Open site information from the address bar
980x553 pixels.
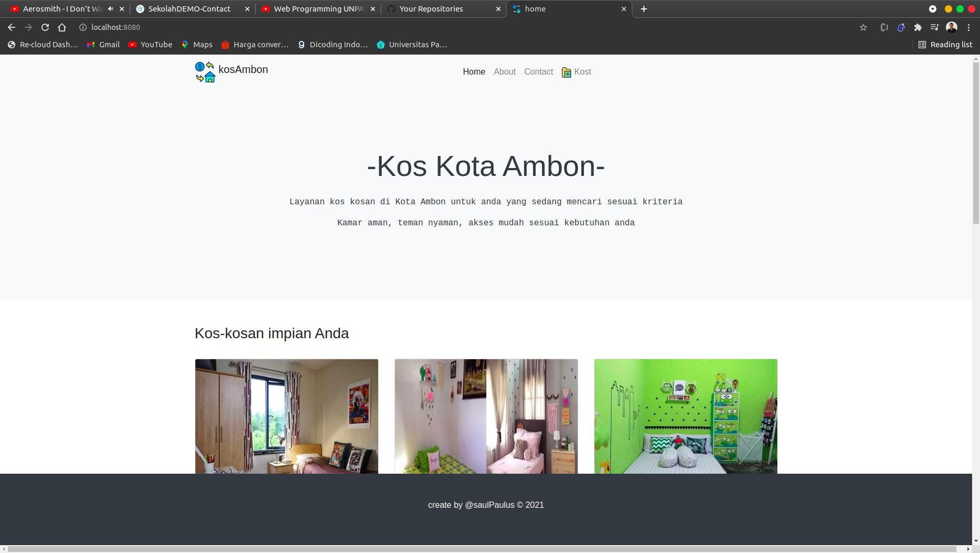[x=82, y=27]
